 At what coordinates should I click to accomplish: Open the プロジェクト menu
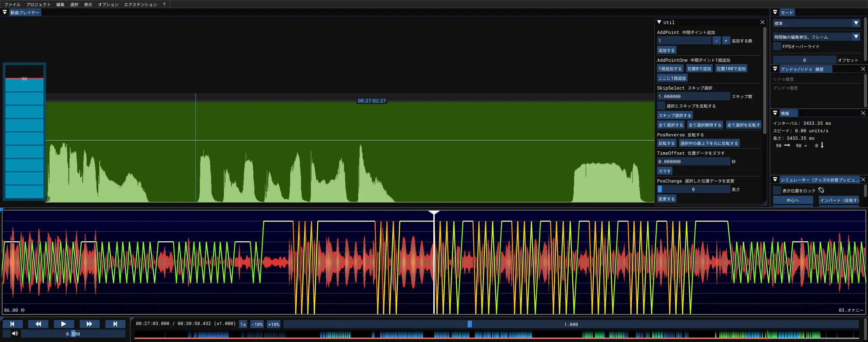38,4
